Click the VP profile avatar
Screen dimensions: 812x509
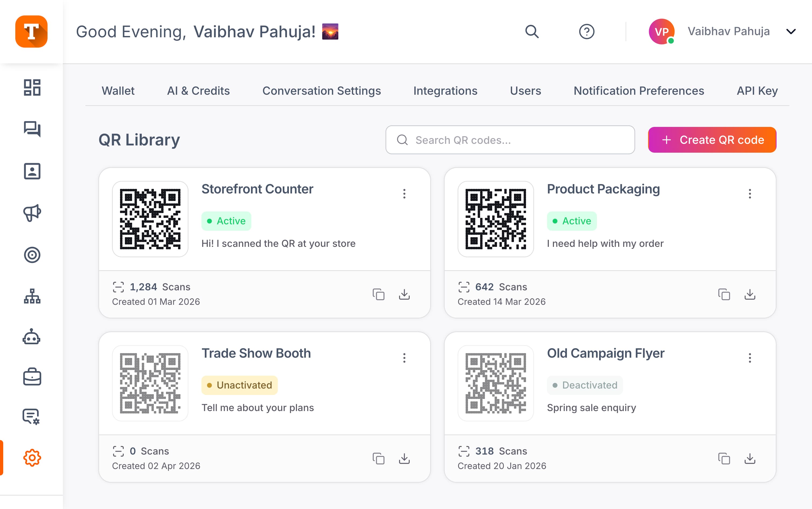661,32
